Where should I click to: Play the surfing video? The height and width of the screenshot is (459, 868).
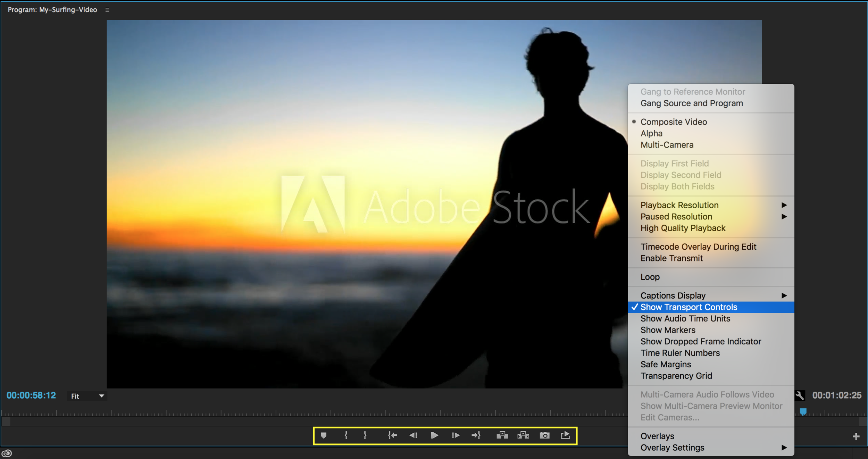434,435
